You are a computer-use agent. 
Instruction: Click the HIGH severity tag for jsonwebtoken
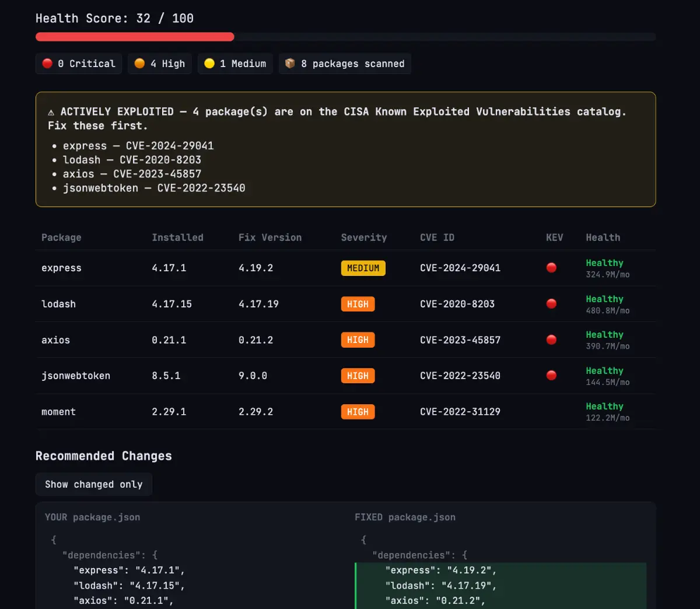[358, 376]
